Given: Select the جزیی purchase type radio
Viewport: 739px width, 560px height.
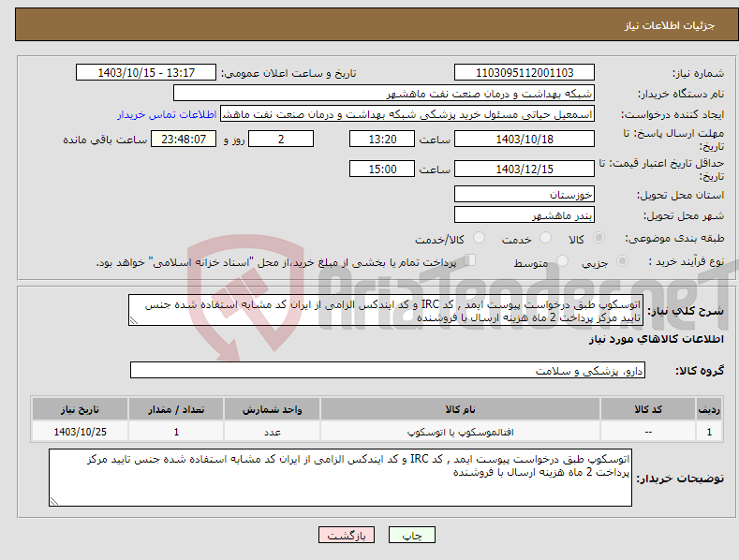Looking at the screenshot, I should coord(622,260).
